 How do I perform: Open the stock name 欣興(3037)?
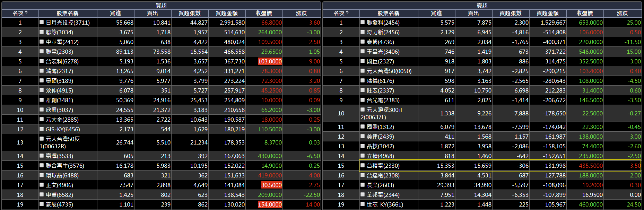pyautogui.click(x=59, y=110)
